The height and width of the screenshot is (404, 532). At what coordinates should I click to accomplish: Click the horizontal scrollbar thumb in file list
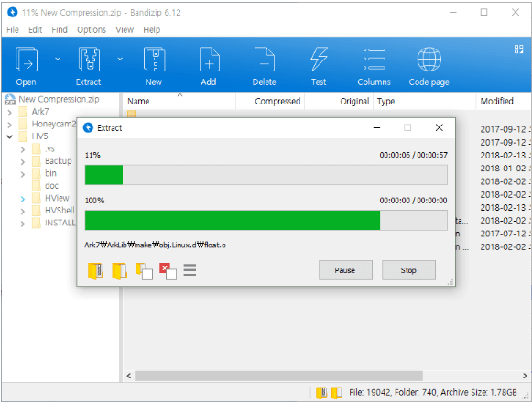click(278, 376)
